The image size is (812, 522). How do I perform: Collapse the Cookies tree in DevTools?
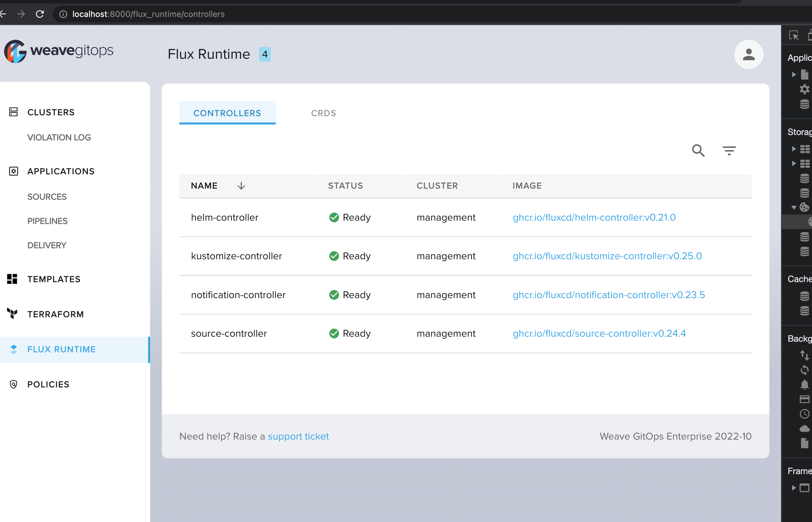click(x=794, y=208)
